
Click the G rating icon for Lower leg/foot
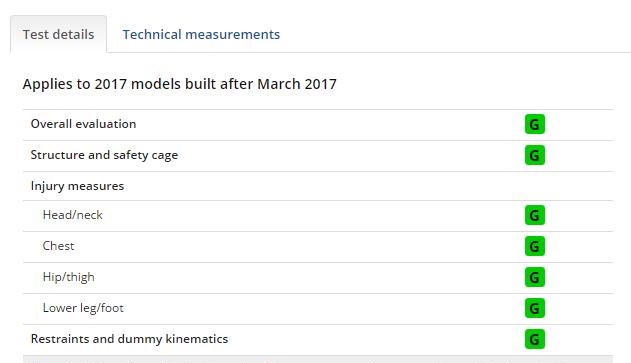(534, 308)
